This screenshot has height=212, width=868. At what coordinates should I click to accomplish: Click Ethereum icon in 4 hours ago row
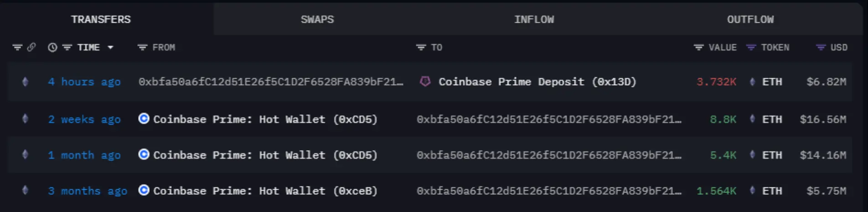pos(25,82)
